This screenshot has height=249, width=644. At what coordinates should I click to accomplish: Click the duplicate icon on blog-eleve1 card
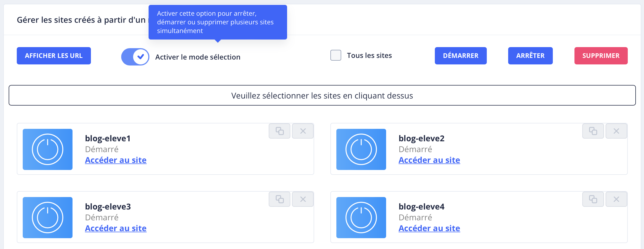280,131
